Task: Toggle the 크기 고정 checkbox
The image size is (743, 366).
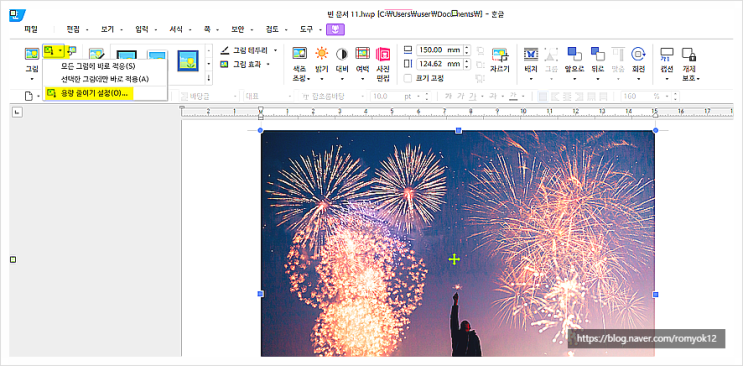Action: point(408,78)
